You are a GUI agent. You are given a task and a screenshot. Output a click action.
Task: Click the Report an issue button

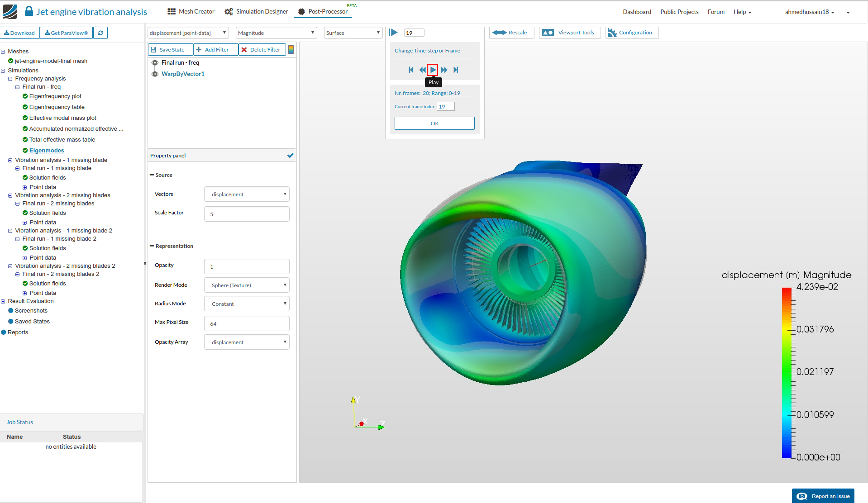point(823,496)
